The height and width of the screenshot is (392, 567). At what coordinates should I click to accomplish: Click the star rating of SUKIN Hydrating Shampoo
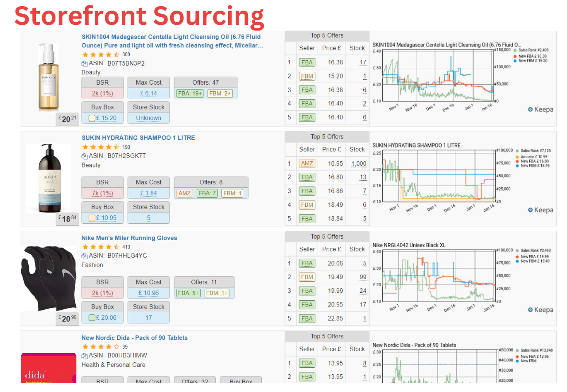click(101, 147)
